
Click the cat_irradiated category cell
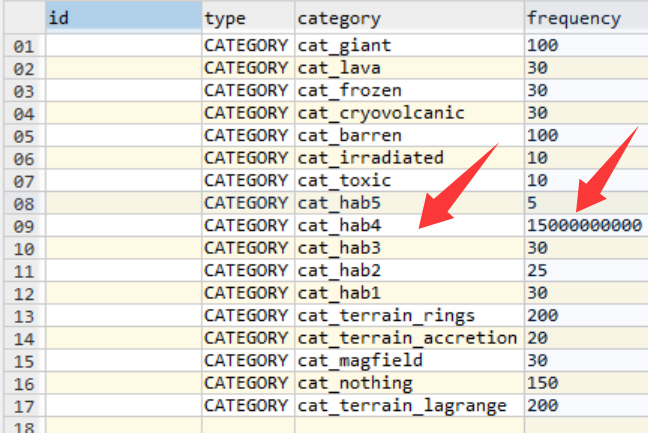(410, 158)
